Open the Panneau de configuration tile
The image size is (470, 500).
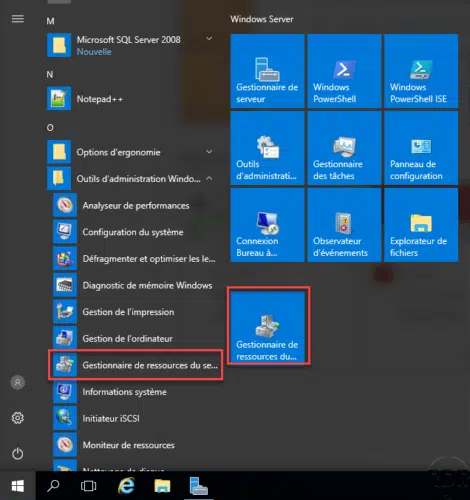(x=421, y=148)
